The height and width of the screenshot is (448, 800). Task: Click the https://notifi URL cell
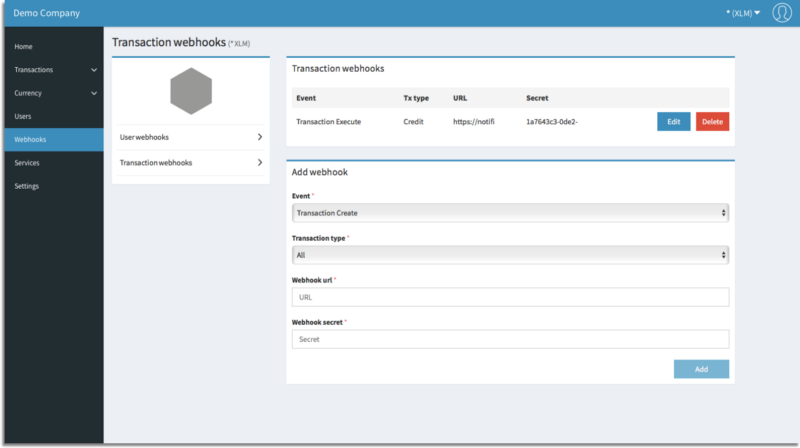[x=473, y=121]
